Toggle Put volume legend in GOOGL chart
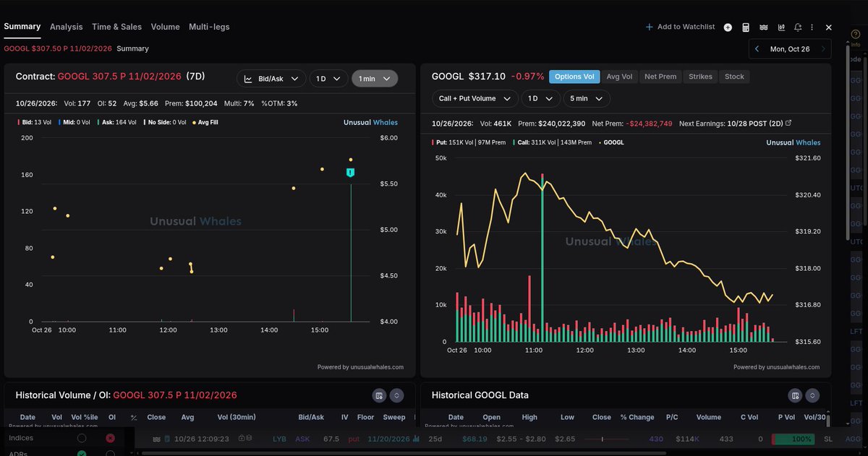The width and height of the screenshot is (868, 456). 469,142
